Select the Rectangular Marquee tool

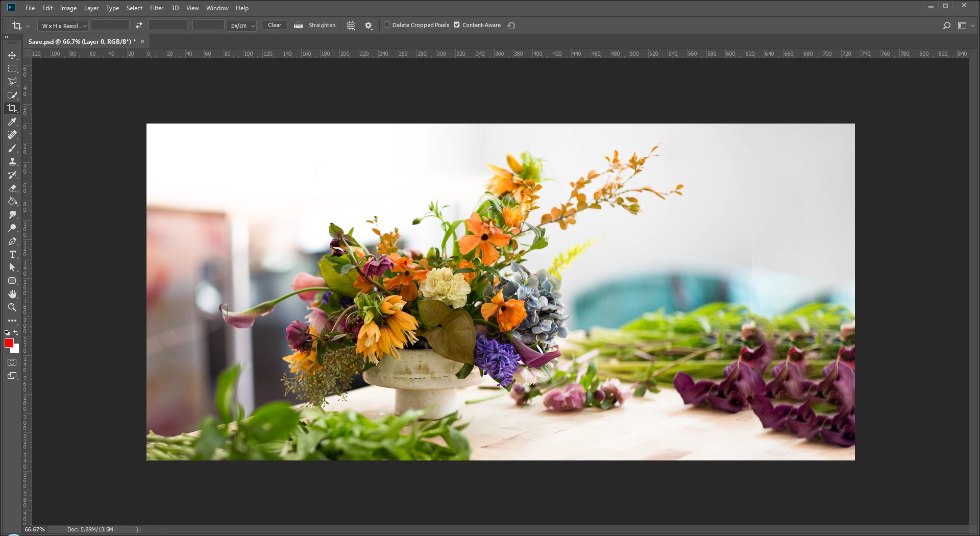tap(12, 68)
